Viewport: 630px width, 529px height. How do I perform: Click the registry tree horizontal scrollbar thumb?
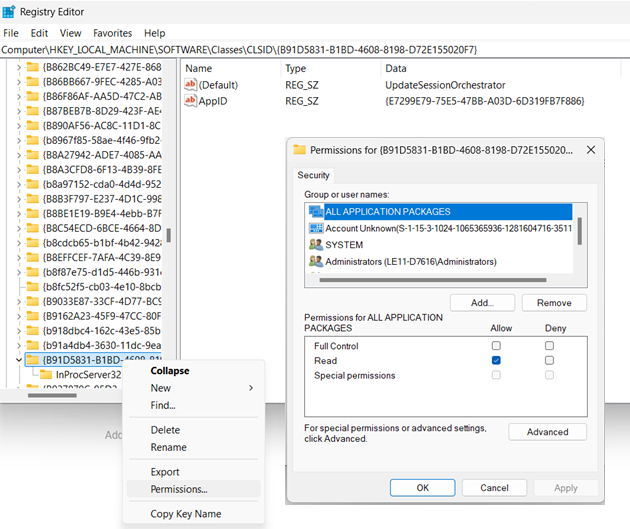[52, 395]
